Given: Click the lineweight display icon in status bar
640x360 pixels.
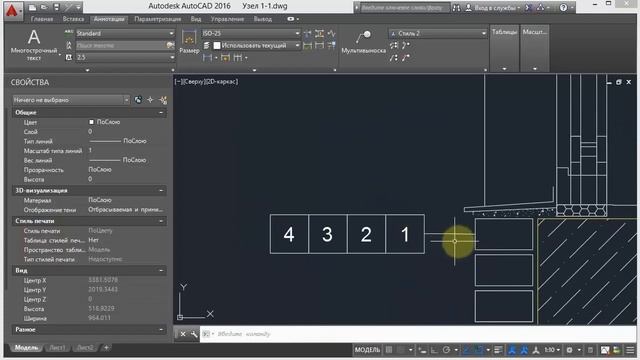Looking at the screenshot, I should click(498, 350).
